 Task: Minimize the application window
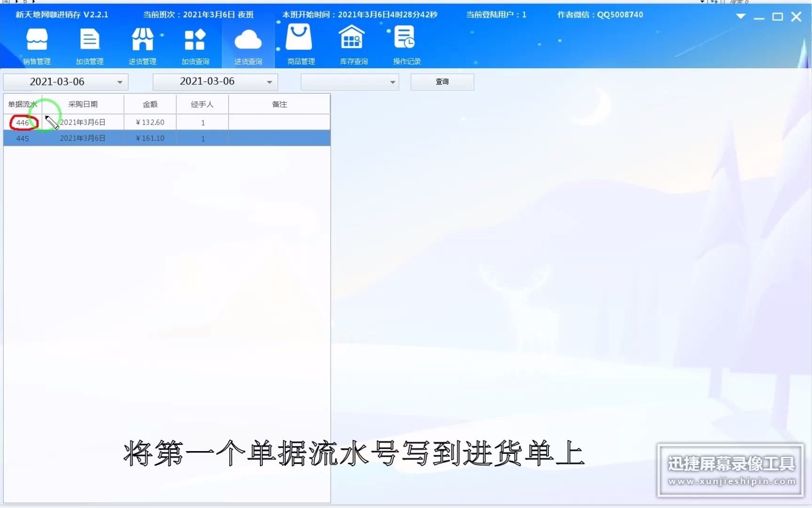[759, 17]
